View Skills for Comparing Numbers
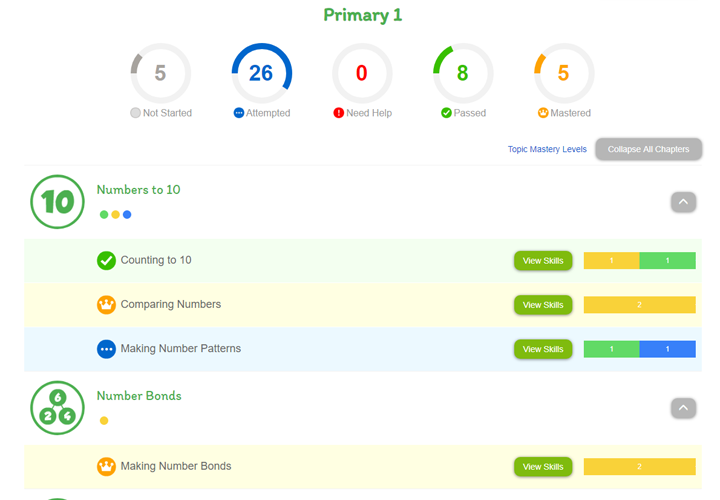This screenshot has height=500, width=720. [x=543, y=305]
